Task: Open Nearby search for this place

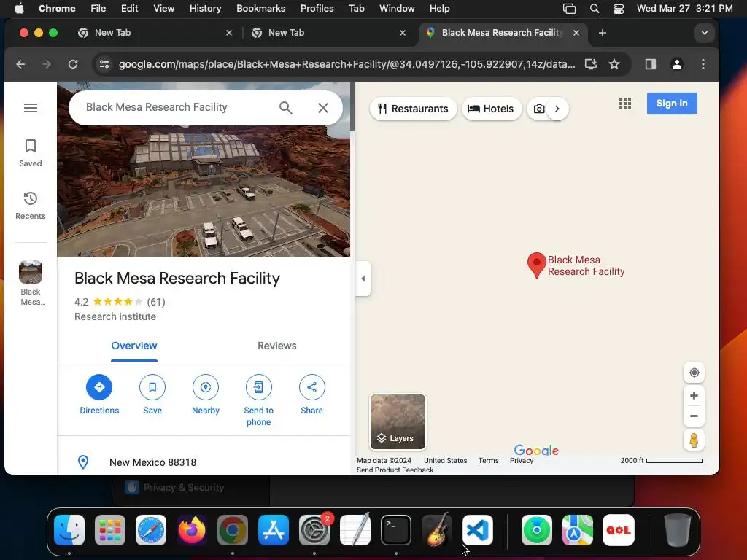Action: tap(205, 387)
